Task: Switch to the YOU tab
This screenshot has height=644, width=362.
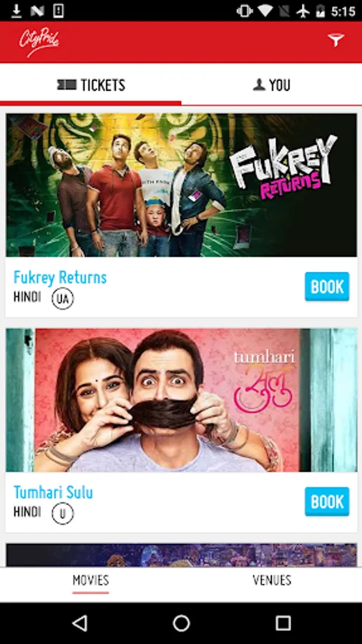Action: click(x=272, y=85)
